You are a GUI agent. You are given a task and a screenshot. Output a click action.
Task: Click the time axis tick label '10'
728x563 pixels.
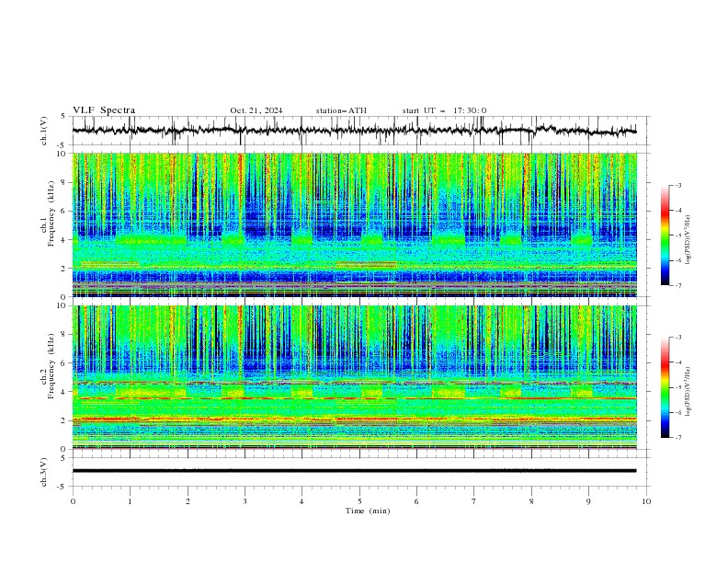coord(646,501)
